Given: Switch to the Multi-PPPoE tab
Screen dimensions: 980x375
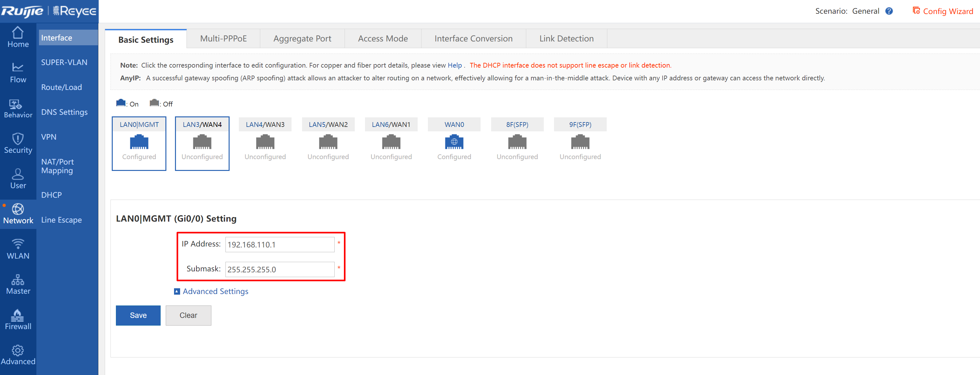Looking at the screenshot, I should pyautogui.click(x=223, y=39).
